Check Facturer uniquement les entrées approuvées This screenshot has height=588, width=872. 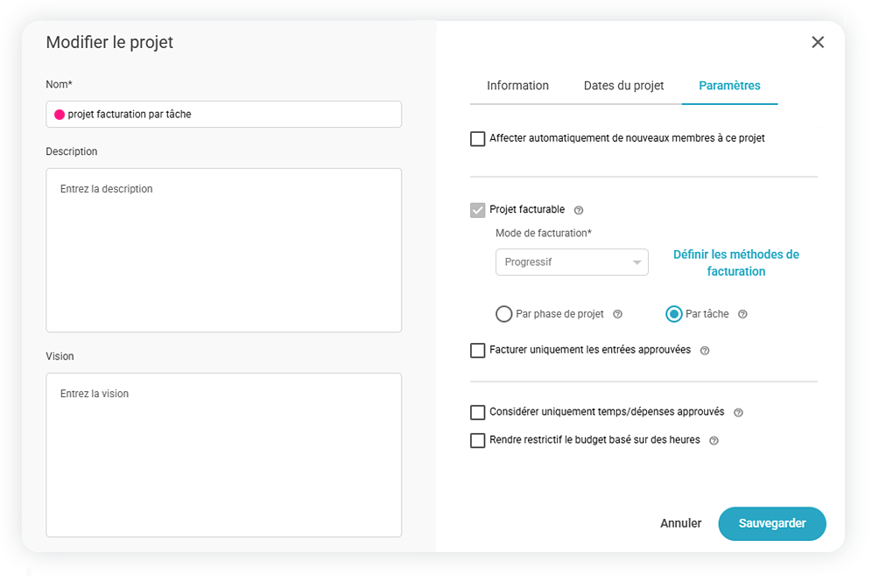point(477,351)
